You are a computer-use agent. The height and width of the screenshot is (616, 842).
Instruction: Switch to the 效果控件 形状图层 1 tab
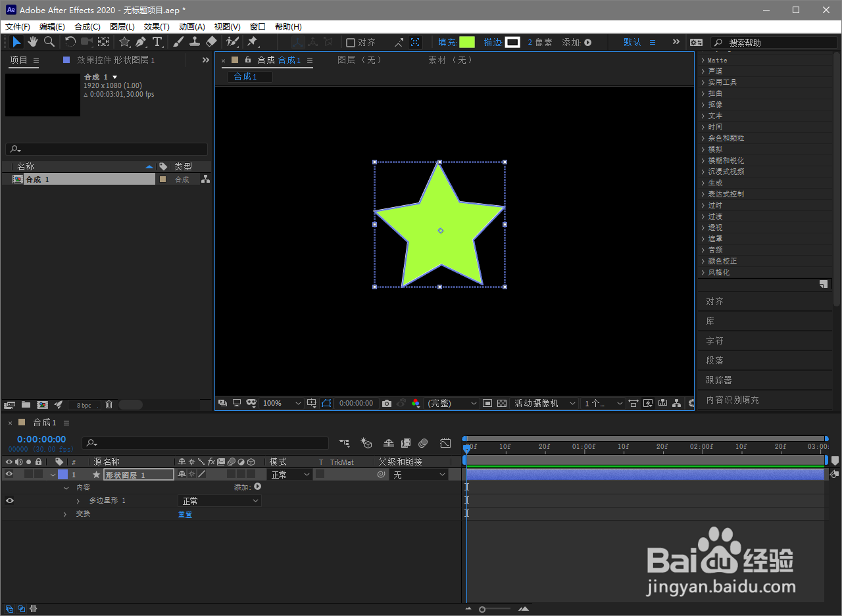pyautogui.click(x=116, y=60)
